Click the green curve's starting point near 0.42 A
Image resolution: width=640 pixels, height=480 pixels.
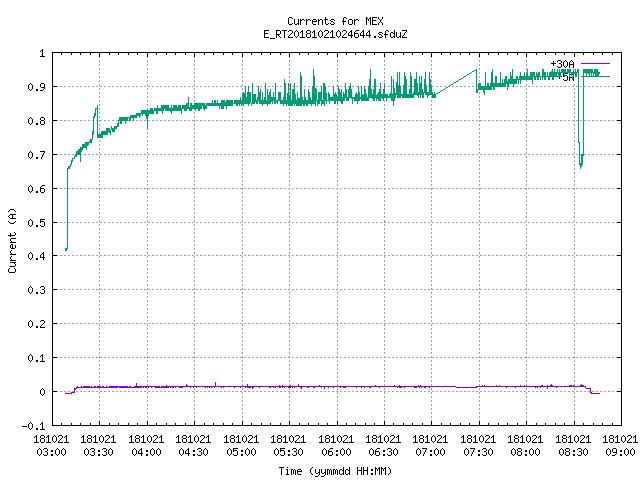[66, 249]
